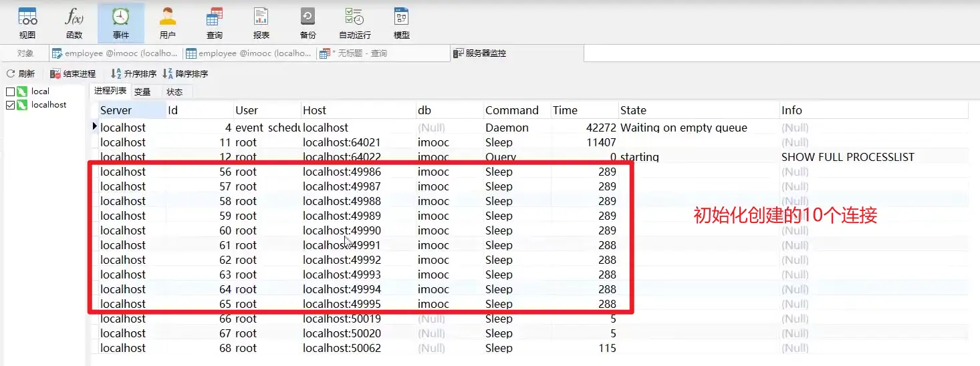Open the 用户 (User) toolbar icon
This screenshot has width=980, height=366.
[x=168, y=23]
